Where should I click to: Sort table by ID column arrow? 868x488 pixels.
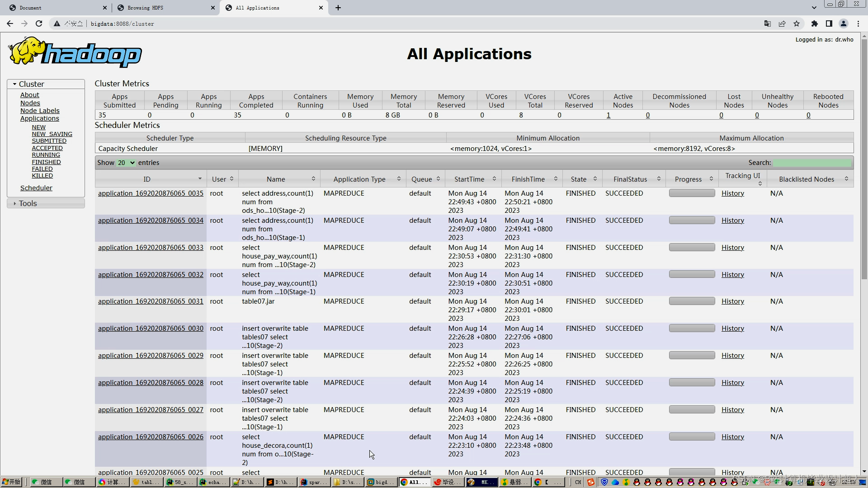pyautogui.click(x=200, y=179)
